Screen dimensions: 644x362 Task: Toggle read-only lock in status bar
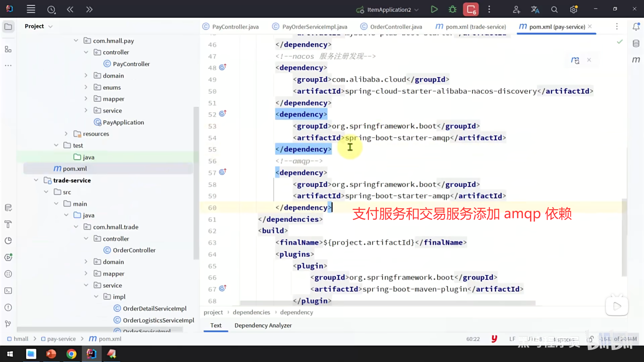[591, 339]
